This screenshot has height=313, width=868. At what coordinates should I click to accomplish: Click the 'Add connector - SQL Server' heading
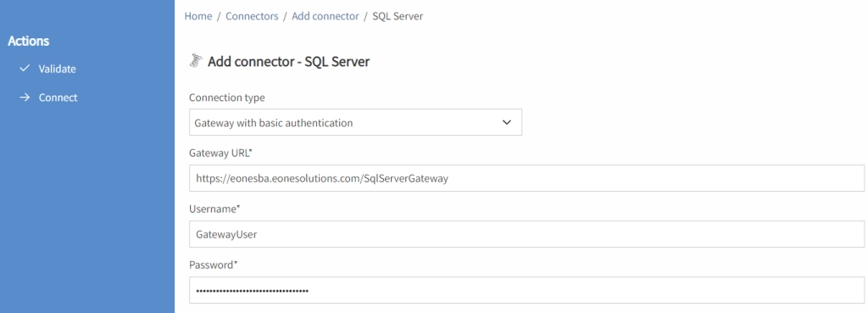point(288,61)
